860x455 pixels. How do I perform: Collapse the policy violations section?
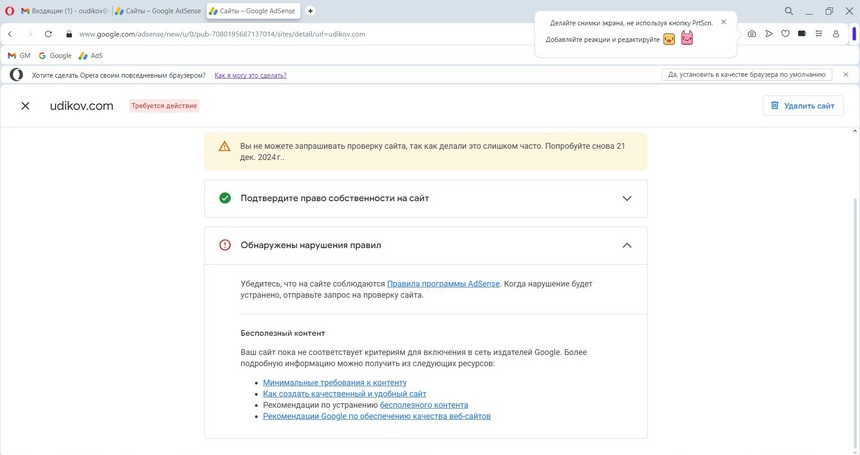(x=626, y=245)
